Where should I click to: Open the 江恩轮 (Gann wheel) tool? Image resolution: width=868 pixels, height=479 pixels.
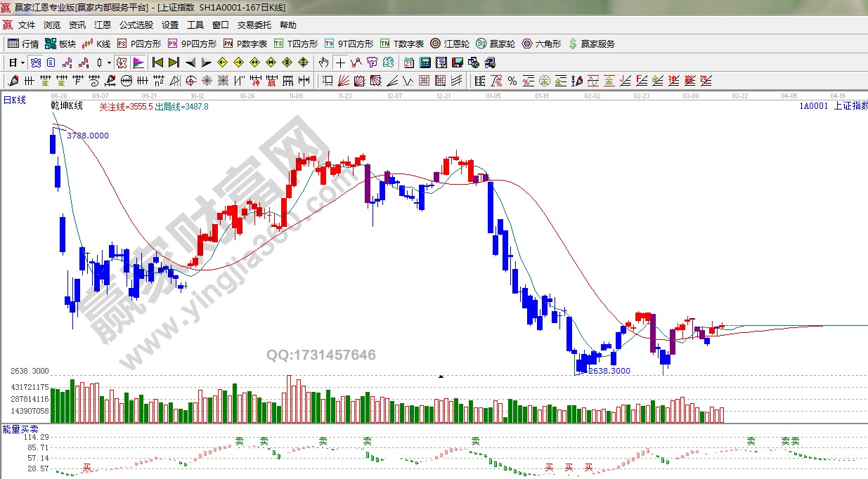click(x=451, y=44)
